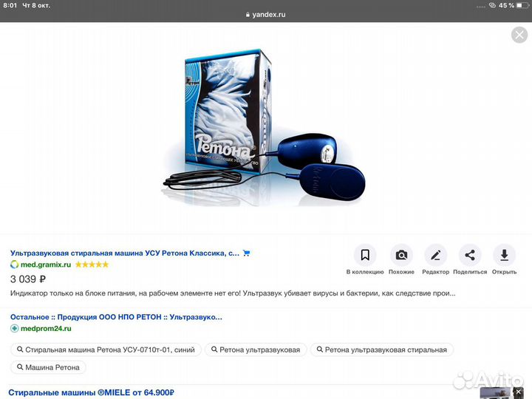
Task: Open the Стиральные машины MIELE ad link
Action: pyautogui.click(x=91, y=393)
